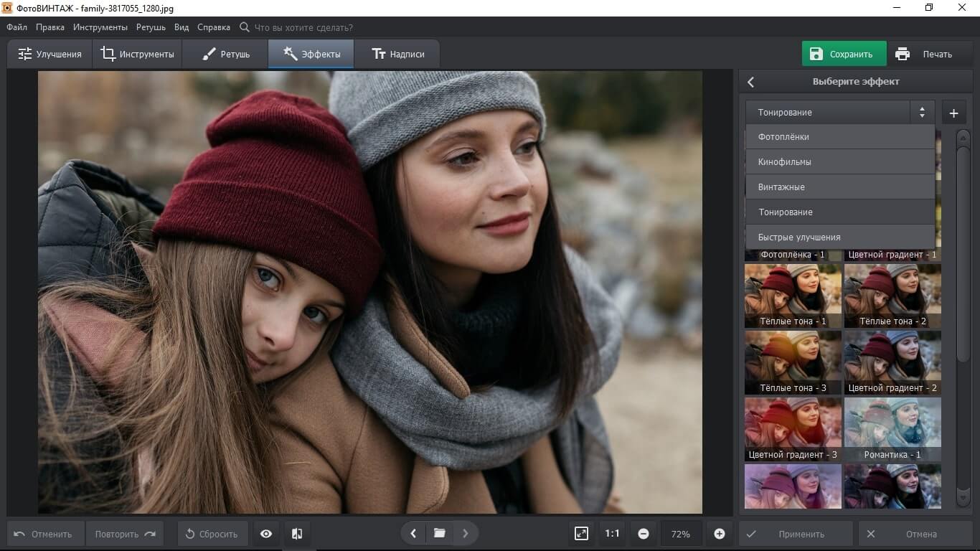Click the search field 'Что вы хотите сделать?'
Image resolution: width=980 pixels, height=551 pixels.
pos(303,27)
